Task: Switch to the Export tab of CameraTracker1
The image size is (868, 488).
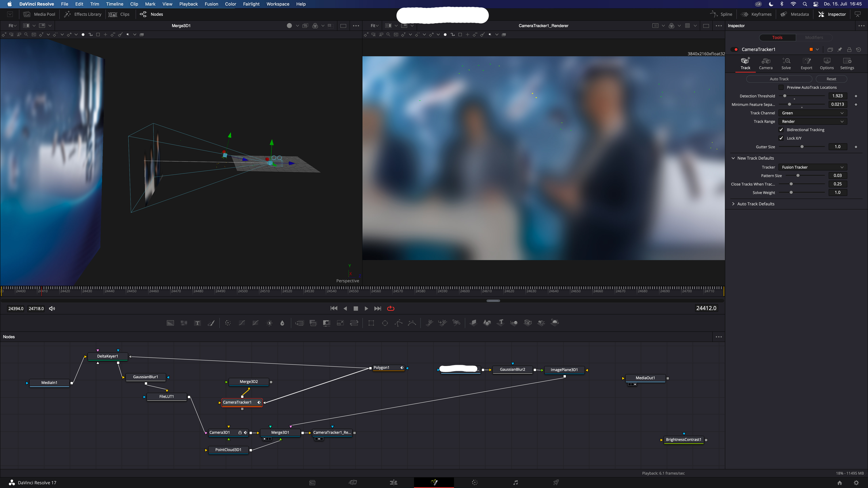Action: click(806, 64)
